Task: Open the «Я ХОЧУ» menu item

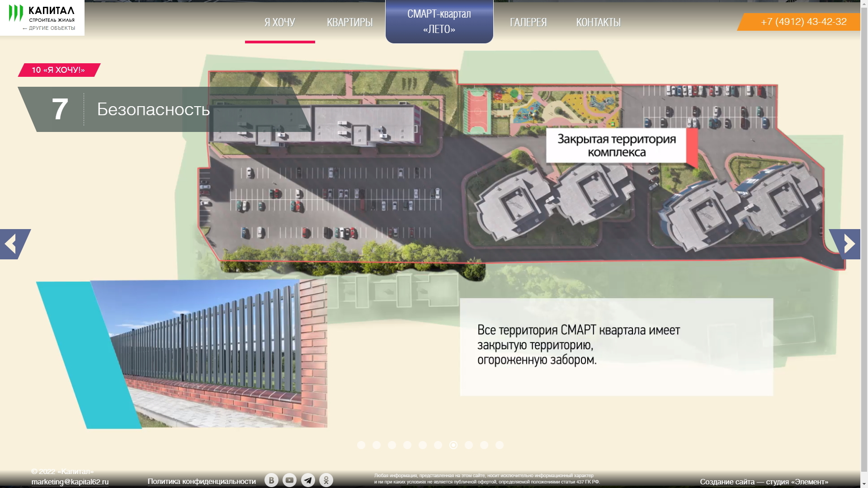Action: click(280, 23)
